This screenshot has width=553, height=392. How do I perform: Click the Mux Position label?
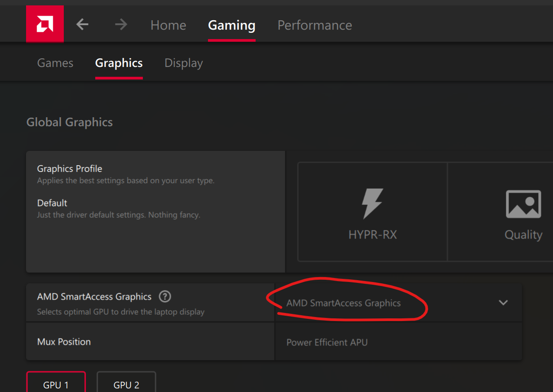click(64, 342)
